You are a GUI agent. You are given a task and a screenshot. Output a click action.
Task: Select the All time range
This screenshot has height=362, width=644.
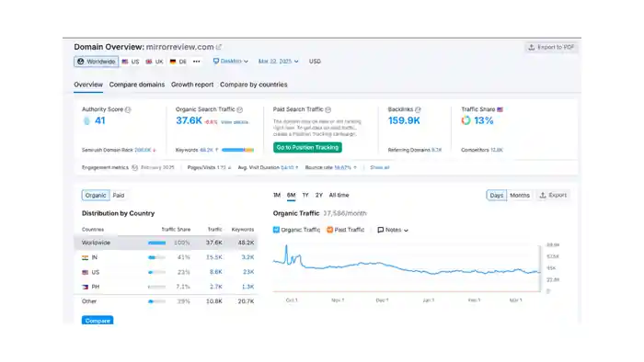coord(339,195)
